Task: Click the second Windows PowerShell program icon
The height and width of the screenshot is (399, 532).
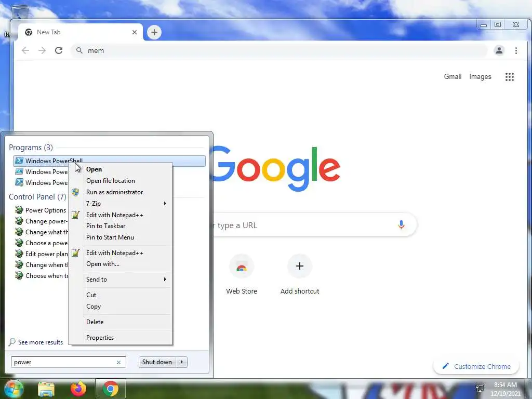Action: pos(19,171)
